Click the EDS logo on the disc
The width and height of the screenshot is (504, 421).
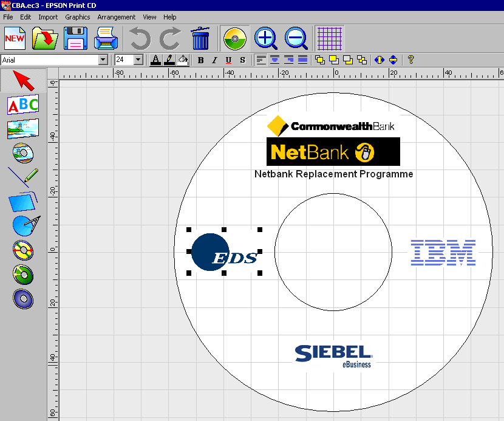tap(224, 252)
